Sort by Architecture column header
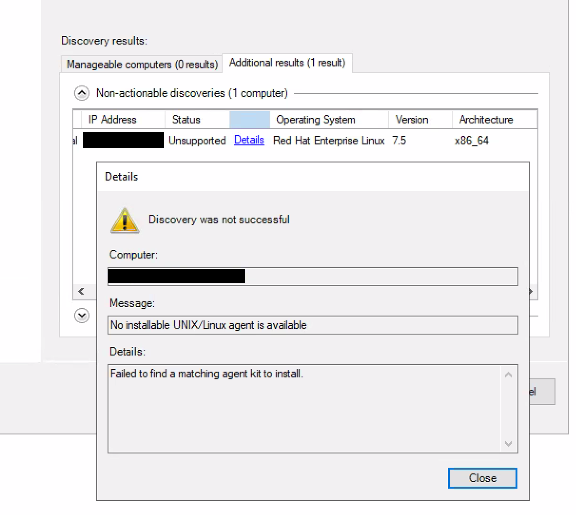This screenshot has width=576, height=515. pos(494,120)
